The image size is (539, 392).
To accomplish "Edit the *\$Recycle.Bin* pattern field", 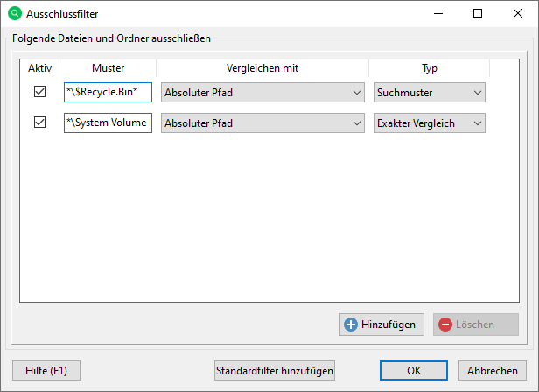I will pyautogui.click(x=108, y=92).
